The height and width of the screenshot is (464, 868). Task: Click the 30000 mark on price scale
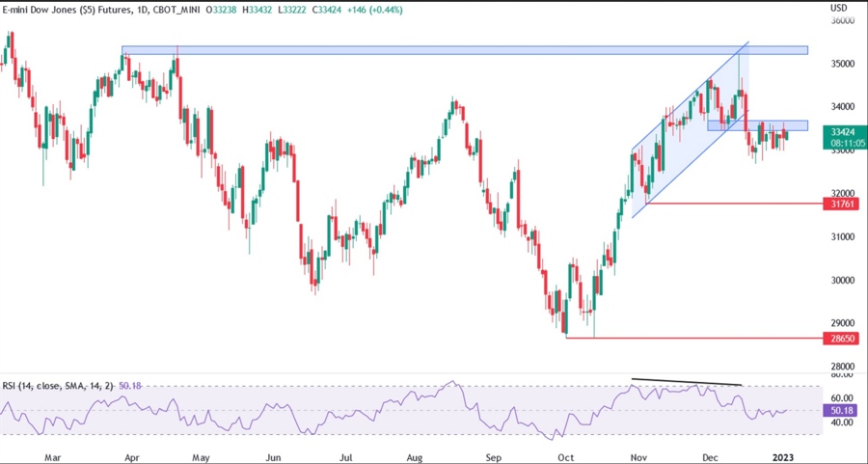(x=843, y=280)
